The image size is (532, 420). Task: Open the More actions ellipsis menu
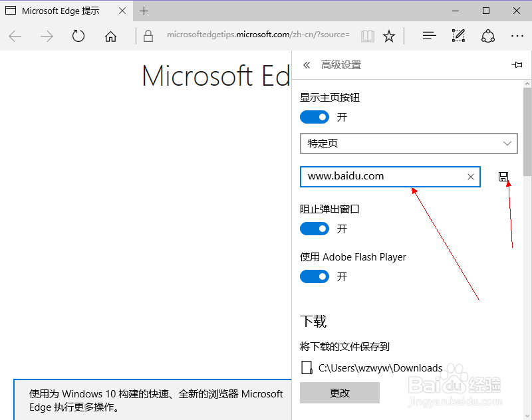(517, 36)
